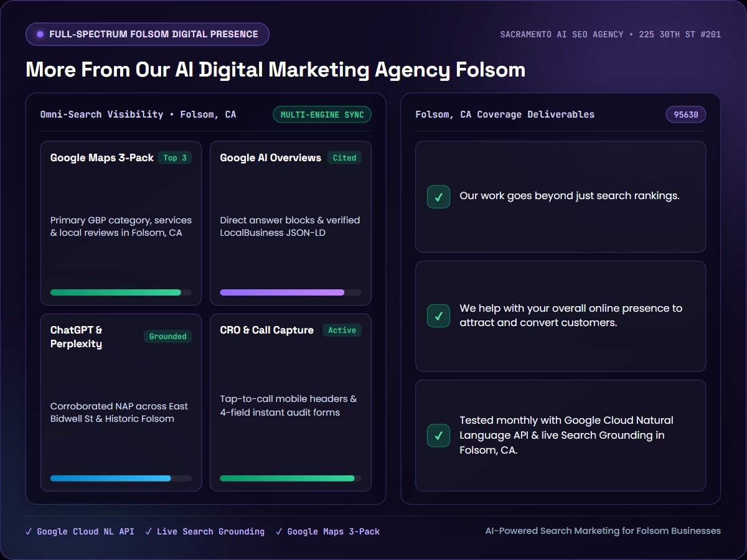Toggle the checkbox beside 'Our work goes beyond'
The image size is (747, 560).
[438, 197]
